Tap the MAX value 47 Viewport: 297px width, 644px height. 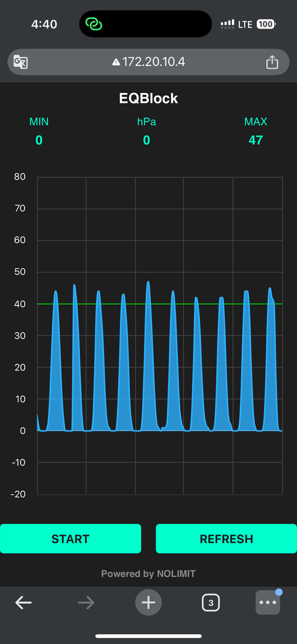point(255,140)
